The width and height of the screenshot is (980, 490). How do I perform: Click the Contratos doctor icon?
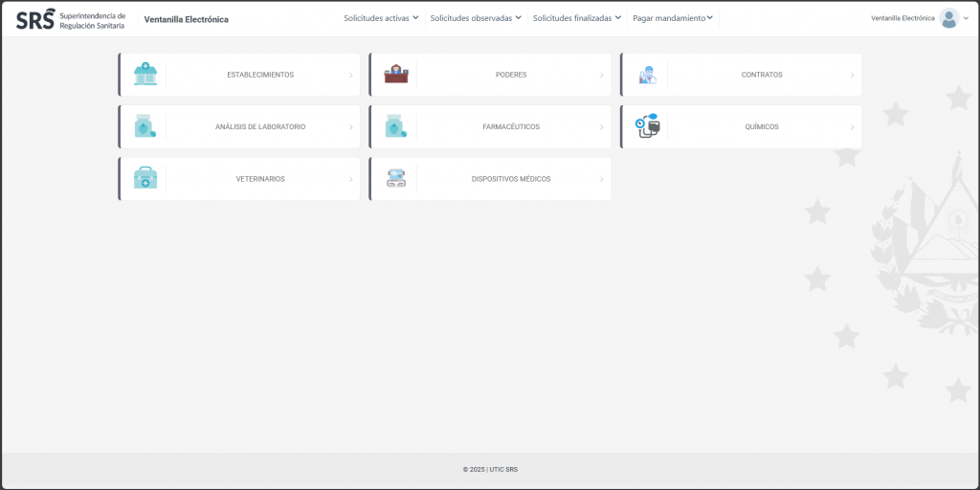[648, 75]
